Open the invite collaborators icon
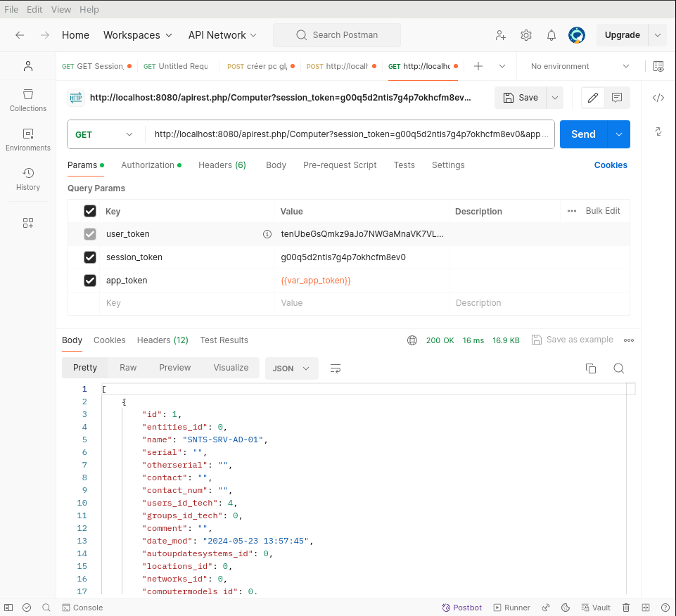676x616 pixels. [x=501, y=35]
